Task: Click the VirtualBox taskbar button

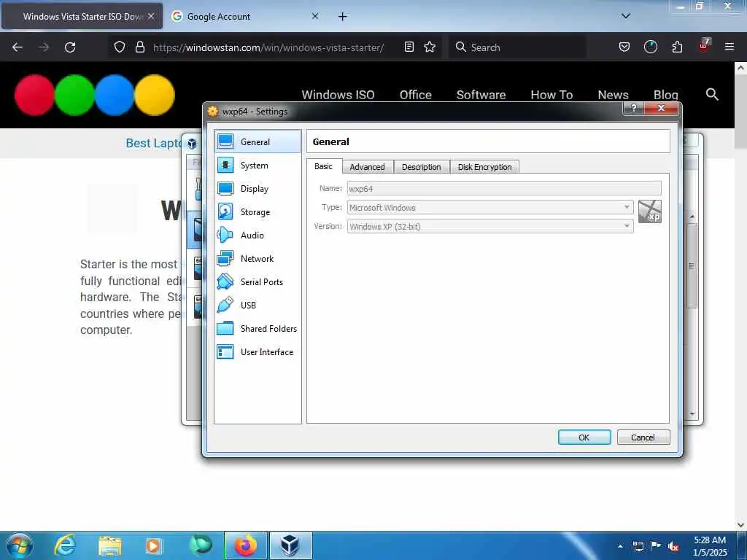Action: tap(290, 545)
